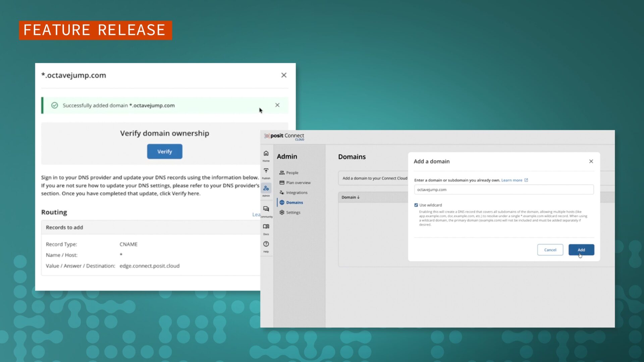This screenshot has height=362, width=644.
Task: Click the Add button in dialog
Action: pos(581,250)
